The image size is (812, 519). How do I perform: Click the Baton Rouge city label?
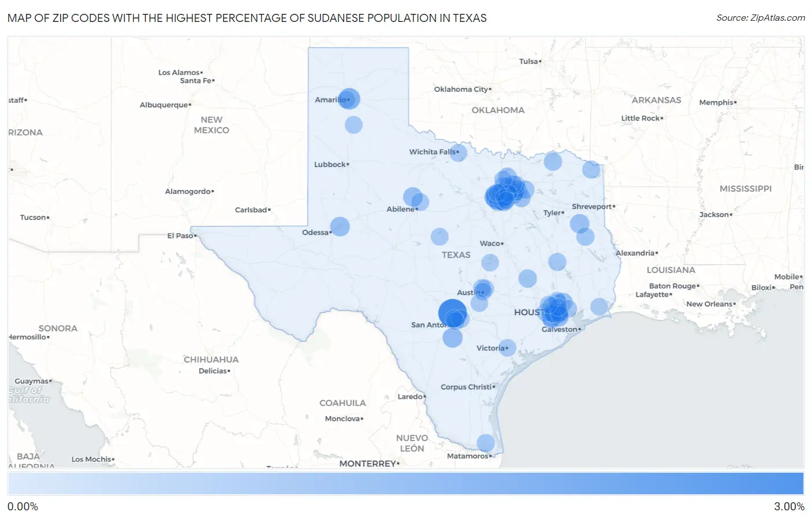pos(673,286)
